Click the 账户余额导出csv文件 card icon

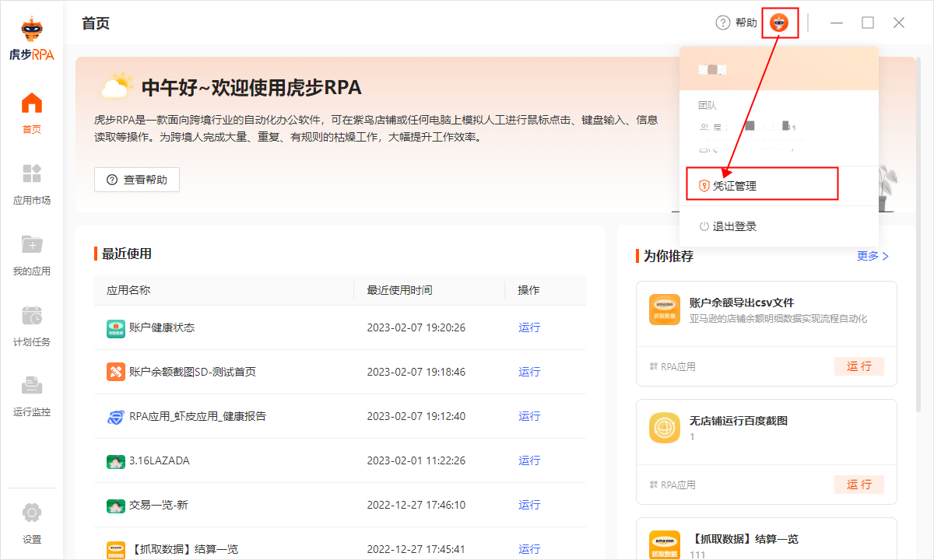tap(665, 310)
